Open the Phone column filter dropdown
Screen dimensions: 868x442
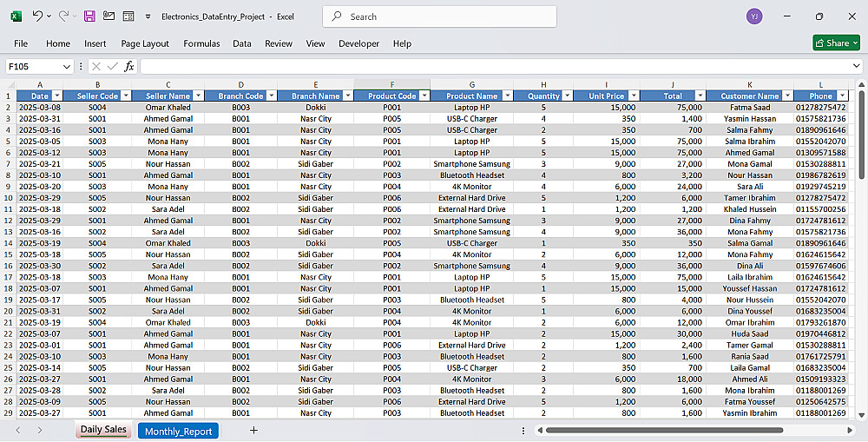click(x=842, y=96)
